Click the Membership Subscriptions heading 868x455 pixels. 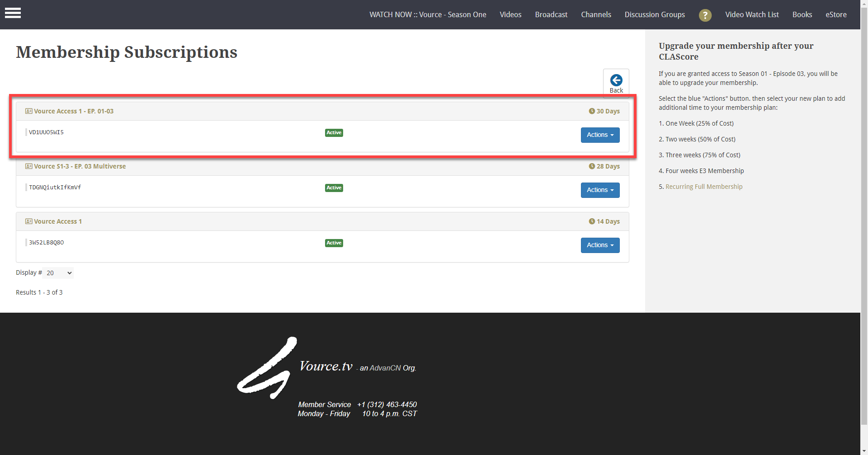[127, 52]
